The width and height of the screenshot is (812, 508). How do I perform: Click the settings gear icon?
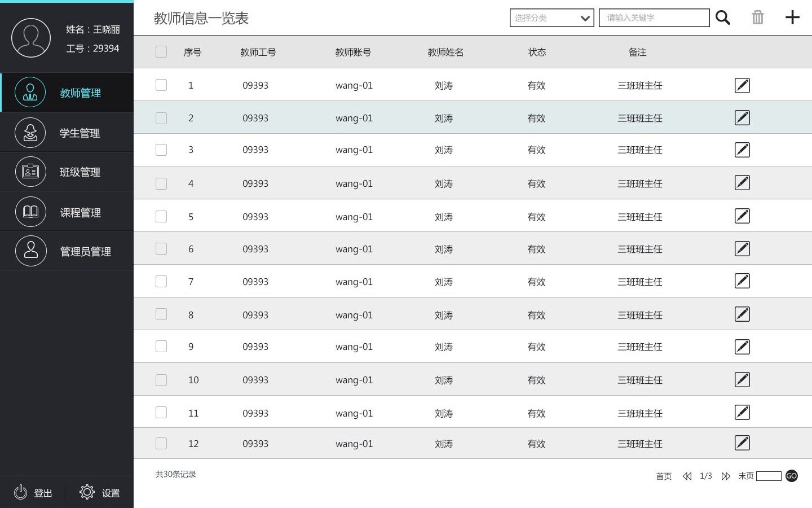click(87, 492)
